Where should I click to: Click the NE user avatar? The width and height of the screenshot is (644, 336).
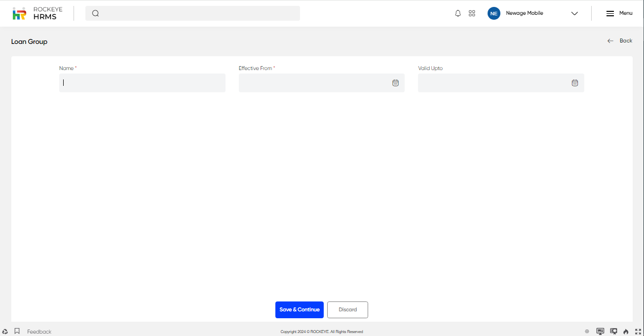pyautogui.click(x=493, y=13)
